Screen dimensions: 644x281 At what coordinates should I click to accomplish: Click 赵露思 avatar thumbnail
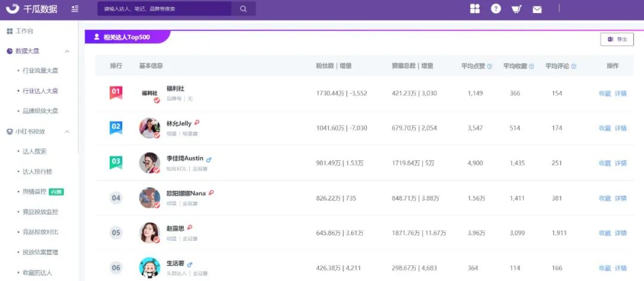(x=150, y=233)
